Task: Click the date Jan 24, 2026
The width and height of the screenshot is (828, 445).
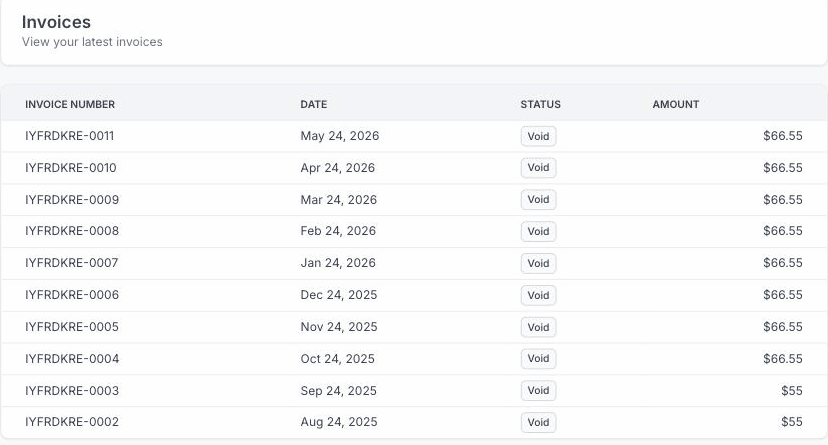Action: pos(338,263)
